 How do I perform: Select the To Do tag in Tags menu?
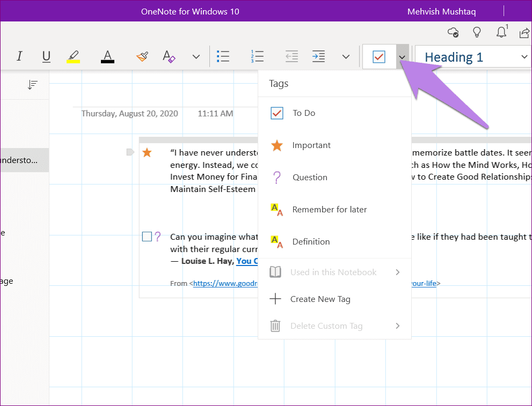pyautogui.click(x=334, y=113)
